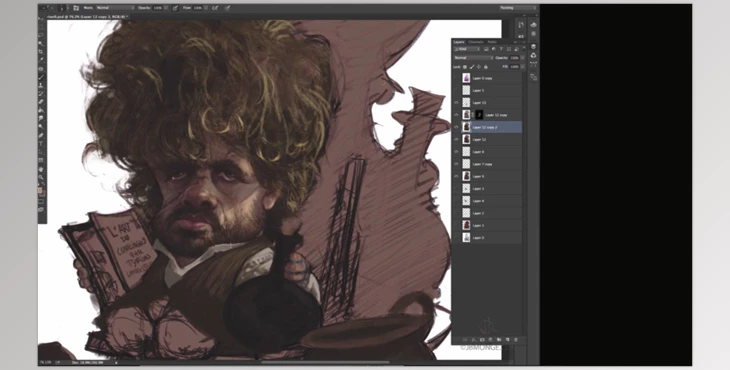Screen dimensions: 730x370
Task: Select the Zoom tool
Action: (x=41, y=177)
